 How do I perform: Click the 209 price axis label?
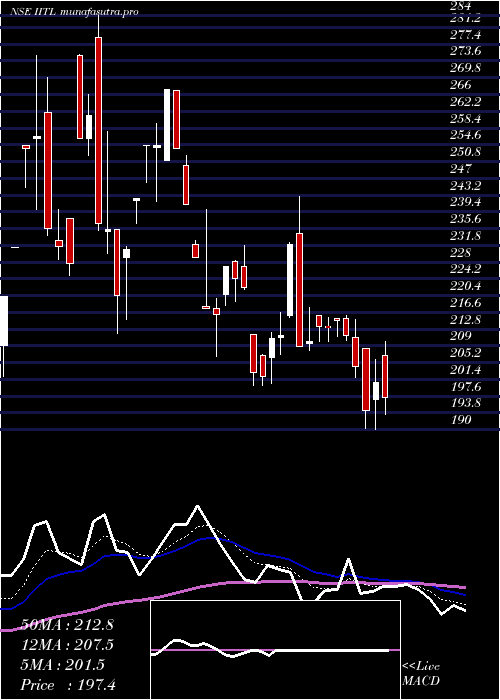coord(460,337)
